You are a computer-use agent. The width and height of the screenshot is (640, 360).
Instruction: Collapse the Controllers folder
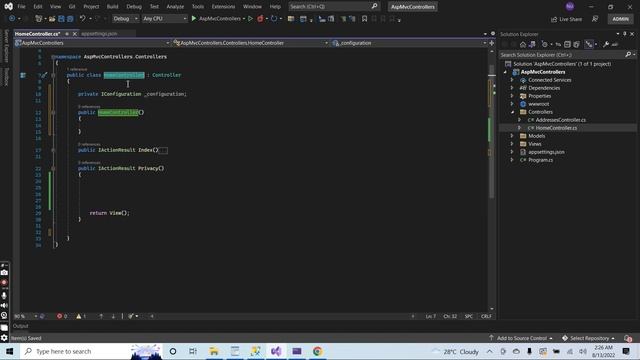(x=512, y=112)
